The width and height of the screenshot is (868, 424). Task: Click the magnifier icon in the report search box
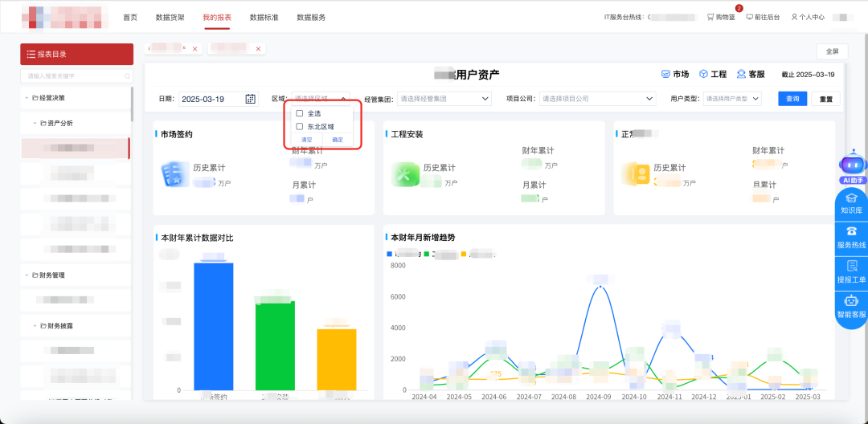[x=127, y=75]
